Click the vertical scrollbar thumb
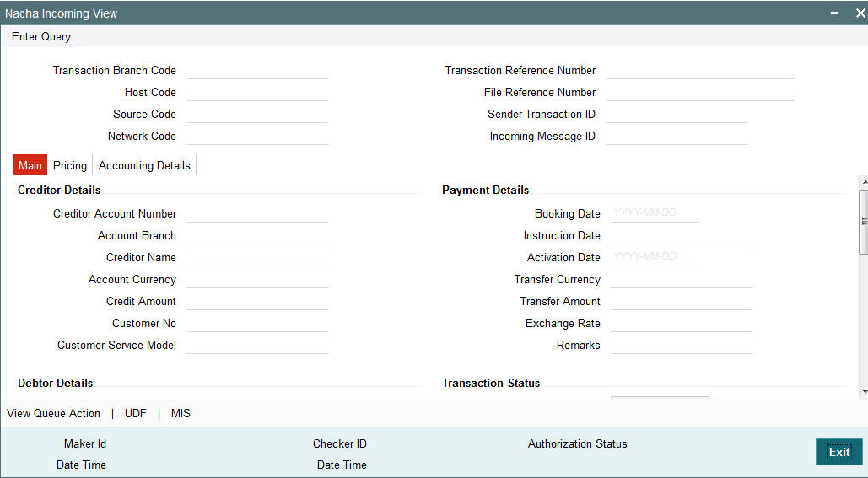This screenshot has width=868, height=478. coord(864,222)
